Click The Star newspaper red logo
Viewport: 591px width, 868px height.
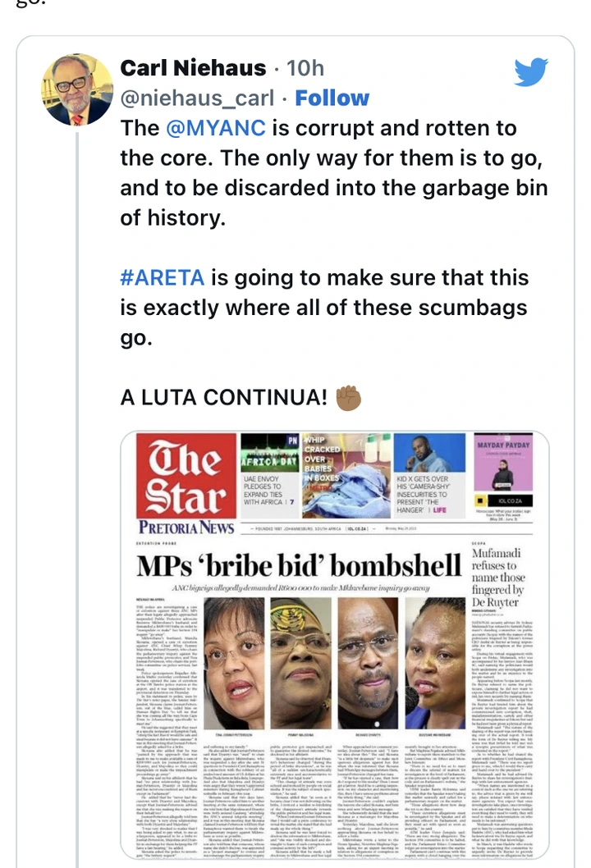(x=186, y=476)
